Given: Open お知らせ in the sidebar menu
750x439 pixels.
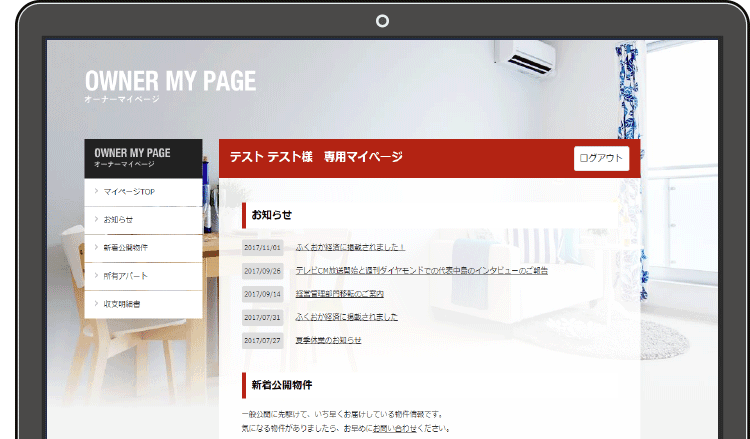Looking at the screenshot, I should [143, 220].
